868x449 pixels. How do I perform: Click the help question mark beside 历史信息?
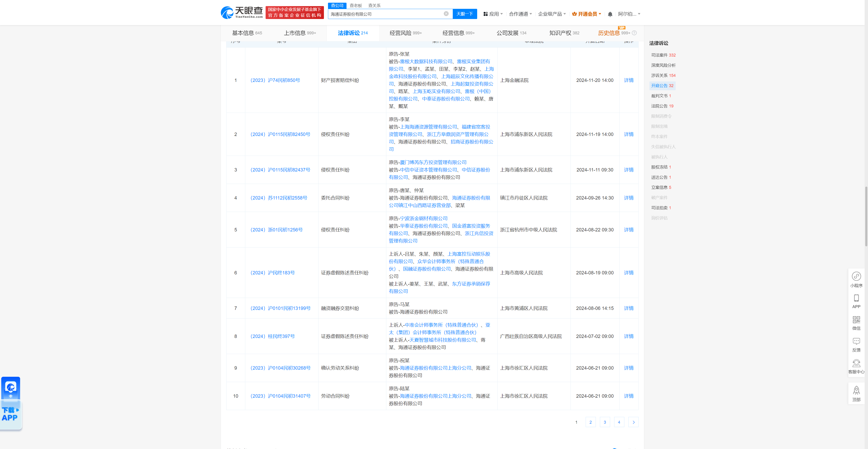[x=634, y=33]
